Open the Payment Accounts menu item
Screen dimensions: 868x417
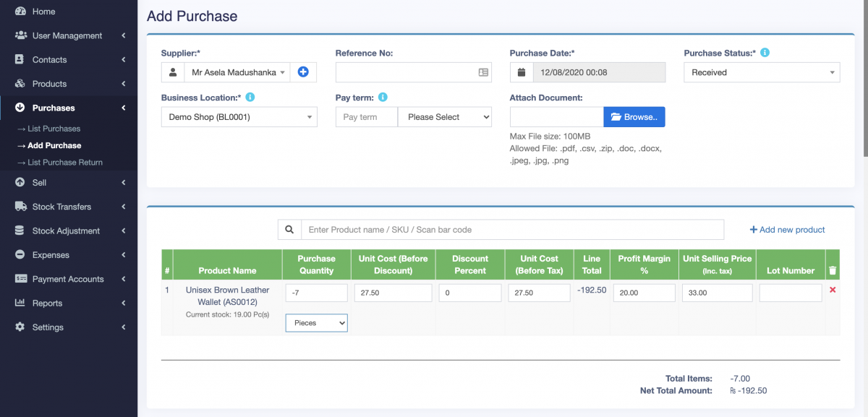(69, 279)
